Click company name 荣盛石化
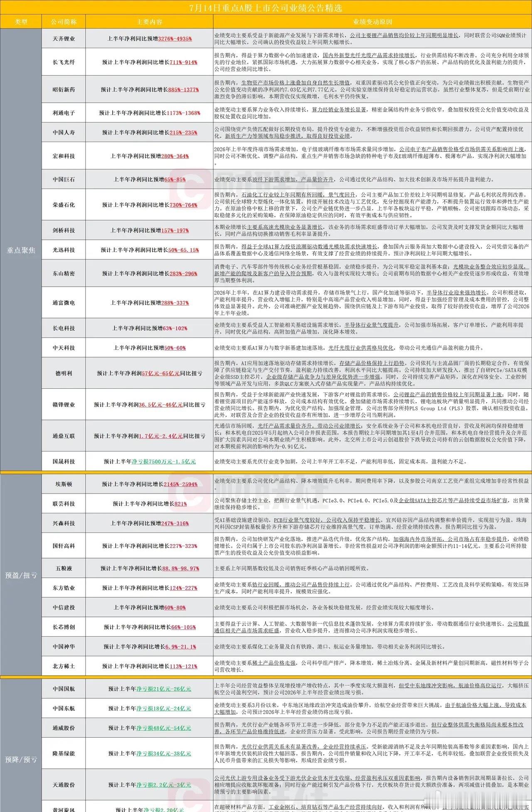Image resolution: width=532 pixels, height=812 pixels. (x=64, y=205)
